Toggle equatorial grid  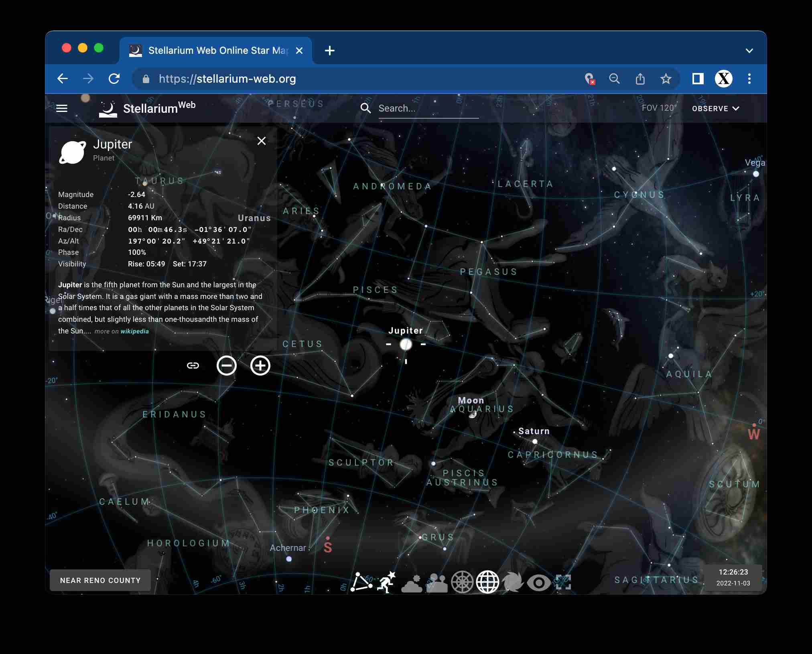pos(487,582)
